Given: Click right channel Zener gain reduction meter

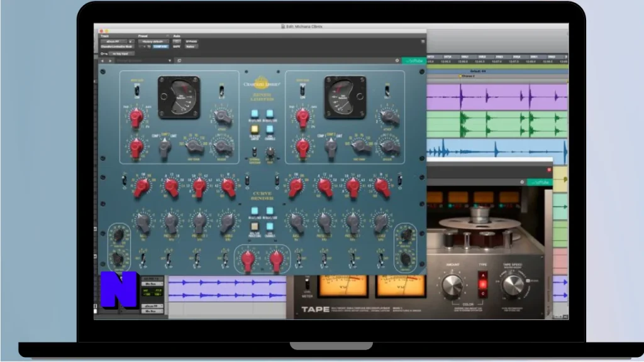Looking at the screenshot, I should tap(345, 97).
